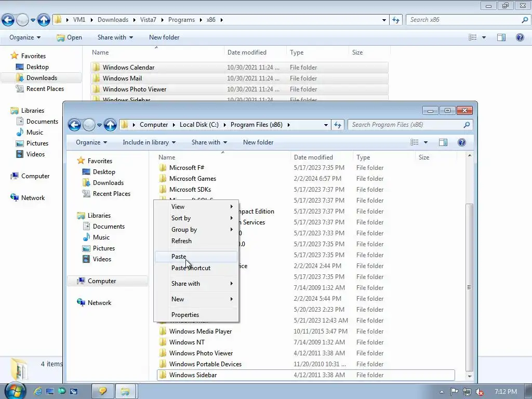Click scrollbar down arrow in Program Files list
Viewport: 532px width, 399px height.
tap(470, 376)
